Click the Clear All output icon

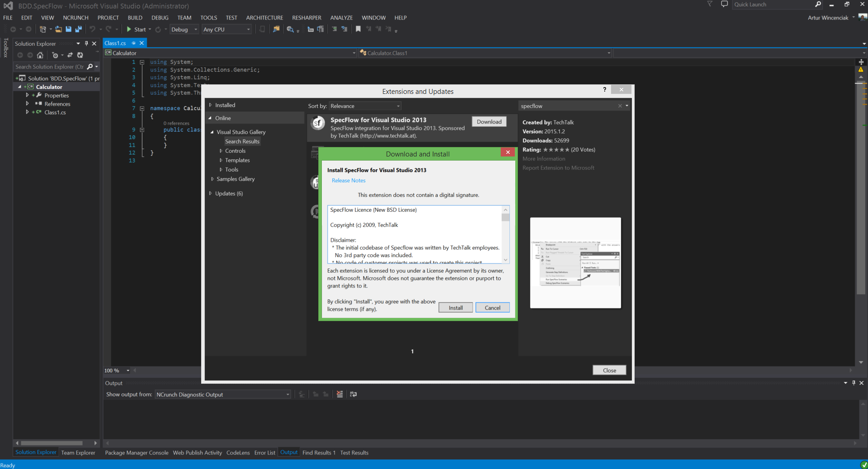point(340,394)
